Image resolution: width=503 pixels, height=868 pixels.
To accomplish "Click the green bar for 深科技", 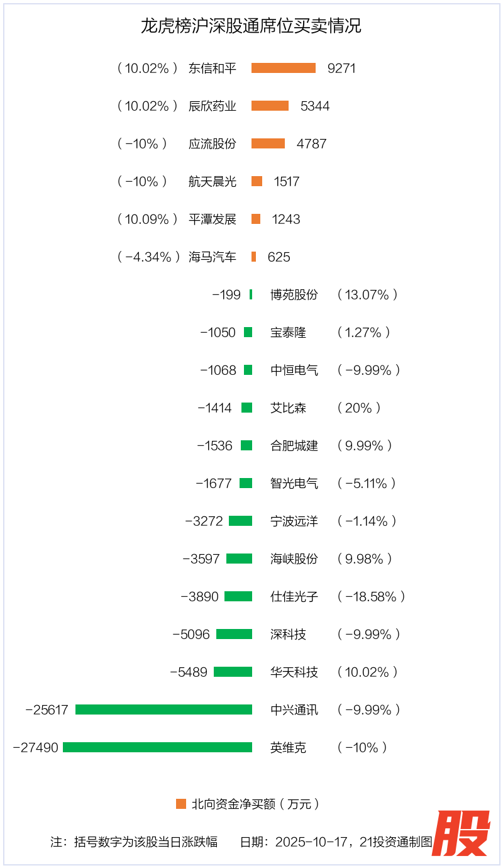I will 234,634.
